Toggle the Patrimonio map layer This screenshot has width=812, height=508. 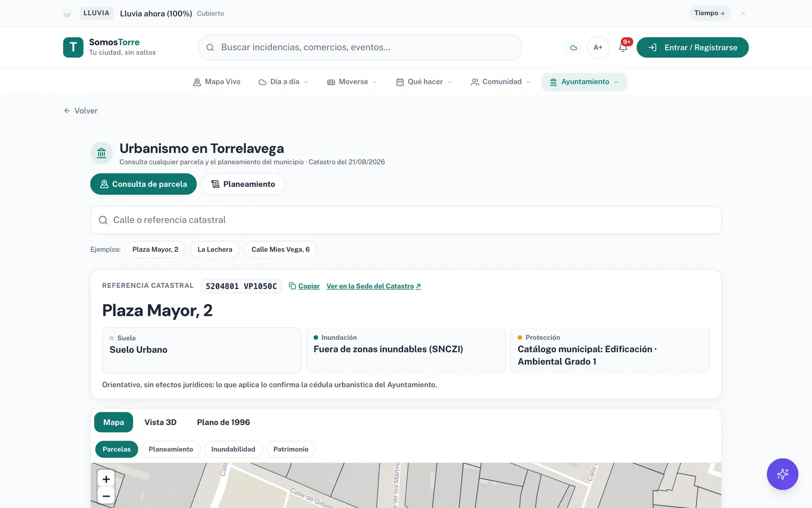tap(291, 449)
